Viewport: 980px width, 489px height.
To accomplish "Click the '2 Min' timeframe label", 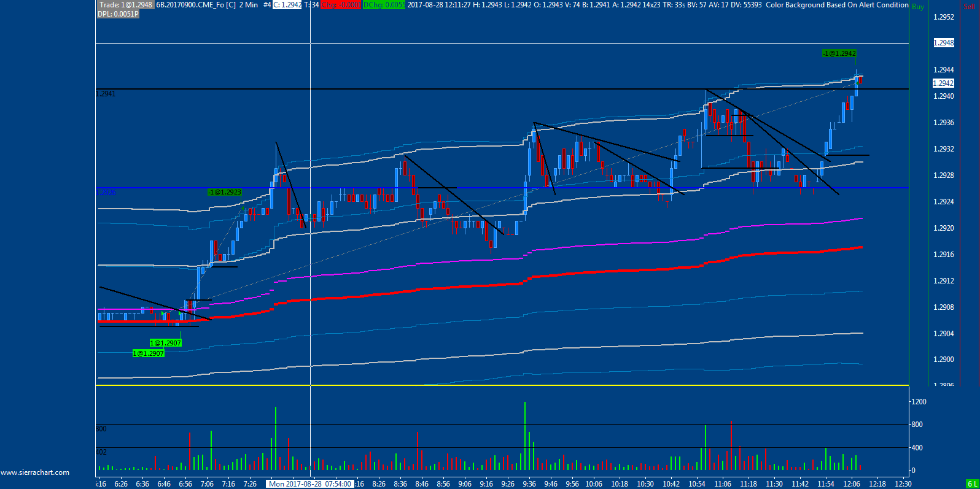I will 249,5.
